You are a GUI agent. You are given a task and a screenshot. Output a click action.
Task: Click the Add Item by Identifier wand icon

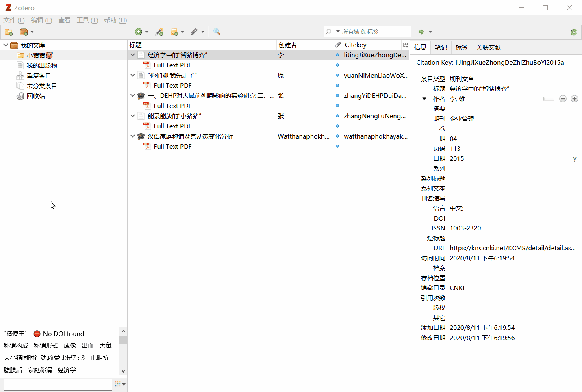159,32
